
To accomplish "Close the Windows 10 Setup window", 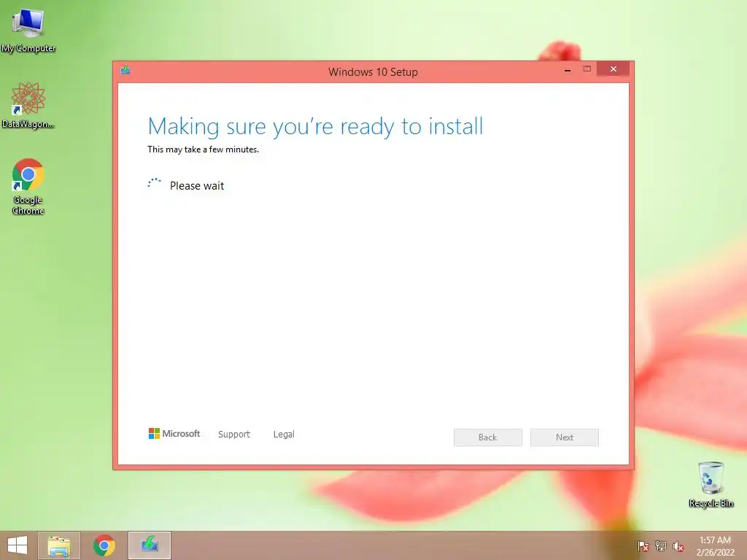I will tap(613, 69).
